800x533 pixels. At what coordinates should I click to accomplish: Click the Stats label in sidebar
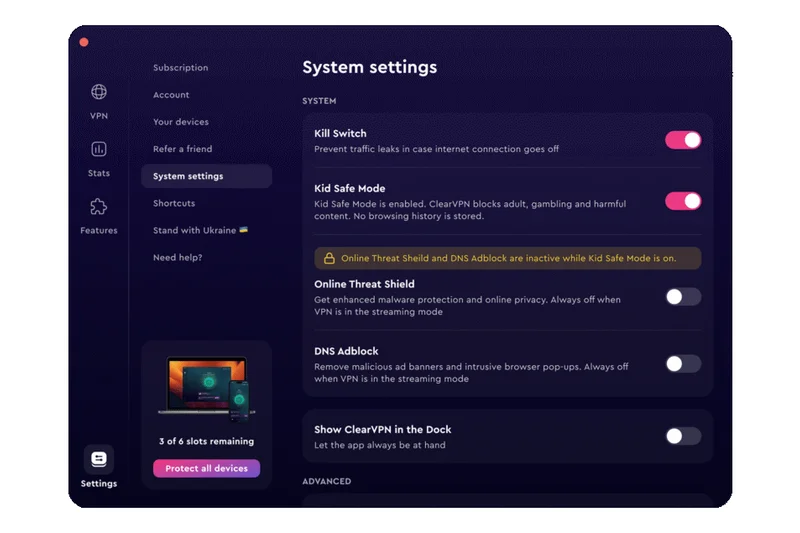click(98, 173)
